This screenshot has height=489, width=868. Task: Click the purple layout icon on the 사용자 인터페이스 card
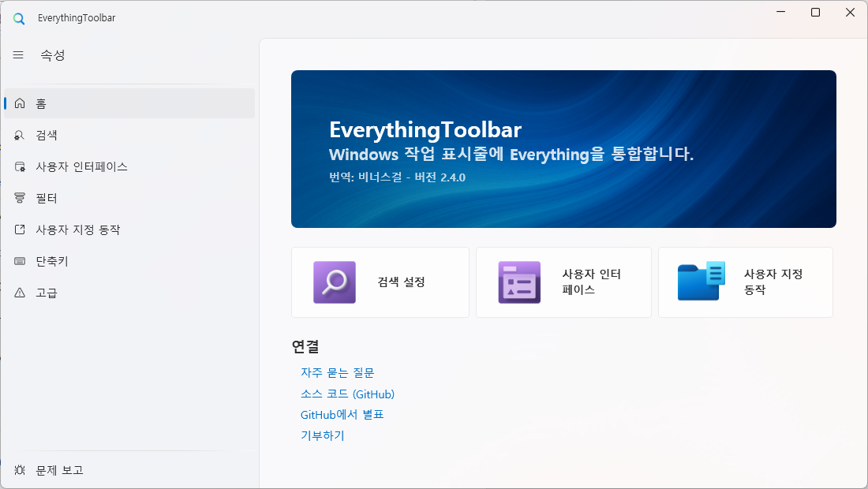pos(519,282)
